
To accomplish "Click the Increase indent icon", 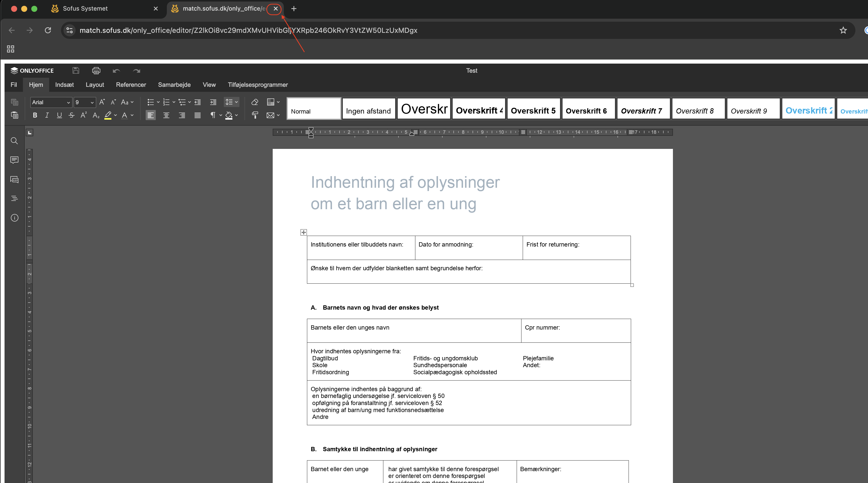I will (x=213, y=102).
